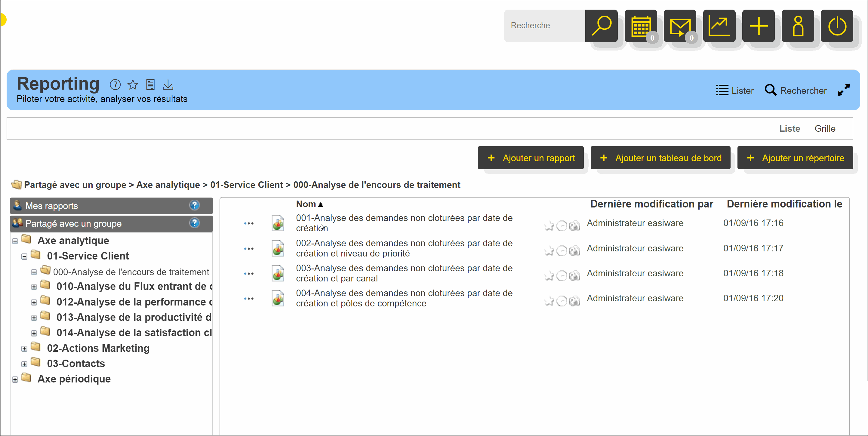Collapse the Axe analytique tree node

15,241
